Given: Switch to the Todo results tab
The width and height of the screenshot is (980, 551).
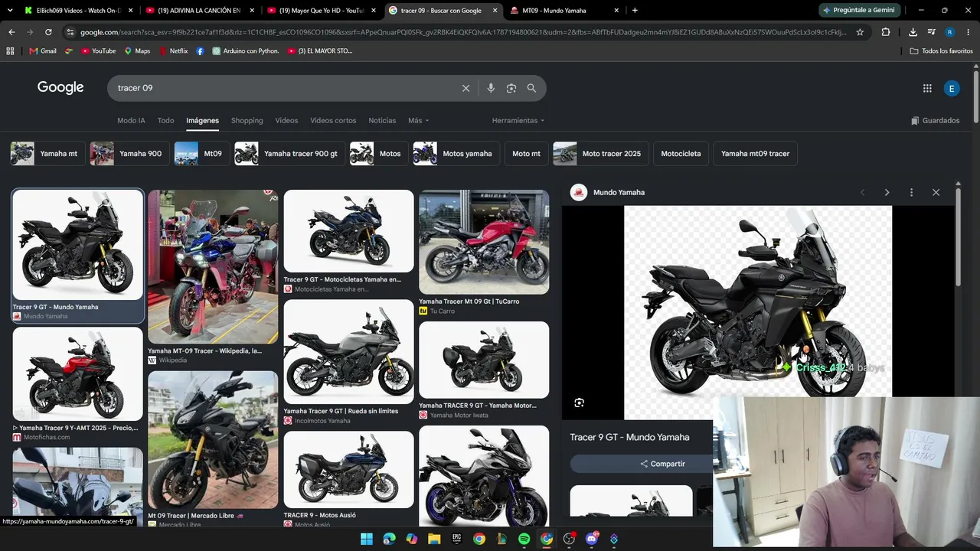Looking at the screenshot, I should 165,120.
